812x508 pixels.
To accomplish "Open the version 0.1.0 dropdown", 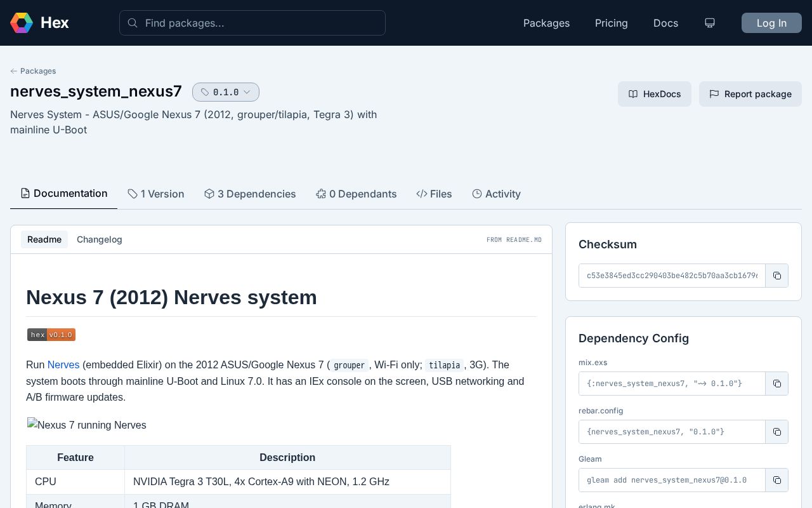I will 226,92.
